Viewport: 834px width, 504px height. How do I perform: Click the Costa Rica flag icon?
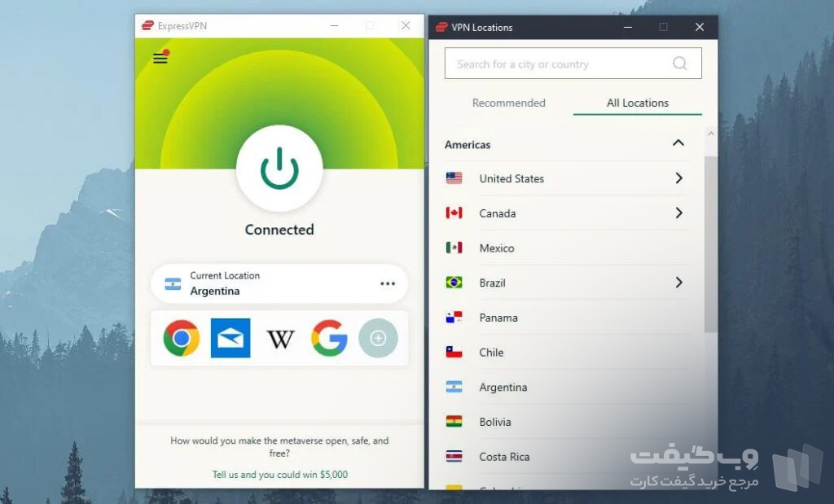pos(454,456)
